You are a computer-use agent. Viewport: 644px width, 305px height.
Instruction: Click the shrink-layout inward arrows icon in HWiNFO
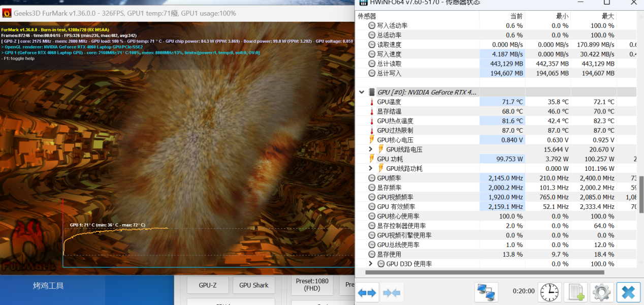coord(392,293)
